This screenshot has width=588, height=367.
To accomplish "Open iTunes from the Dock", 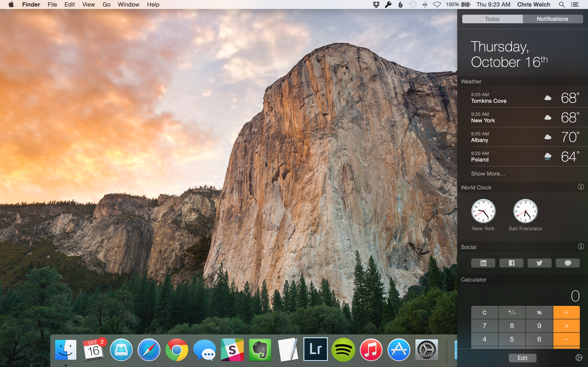I will coord(371,350).
